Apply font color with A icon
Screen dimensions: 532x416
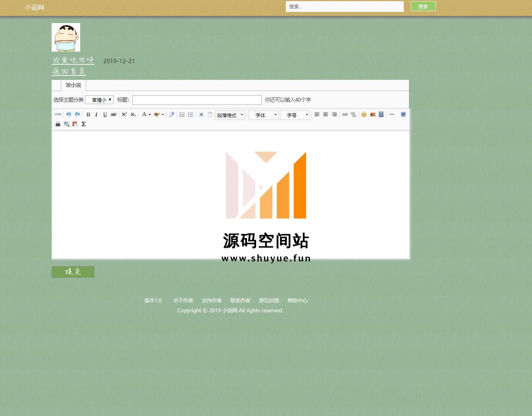(144, 114)
